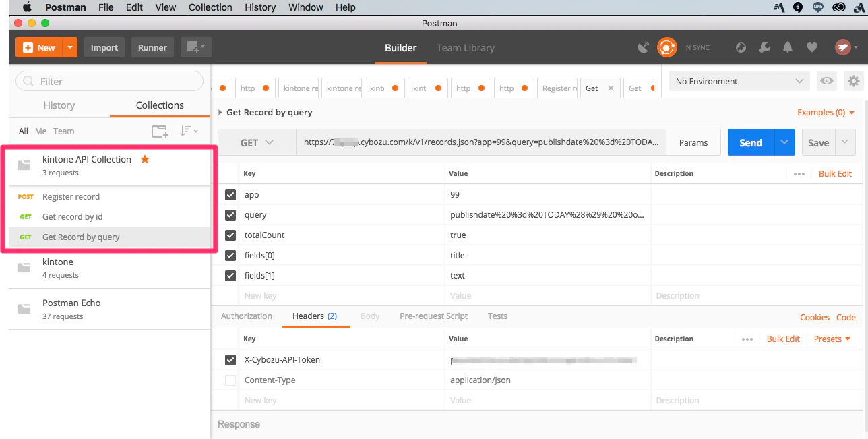
Task: Enable the Content-Type header checkbox
Action: click(230, 380)
